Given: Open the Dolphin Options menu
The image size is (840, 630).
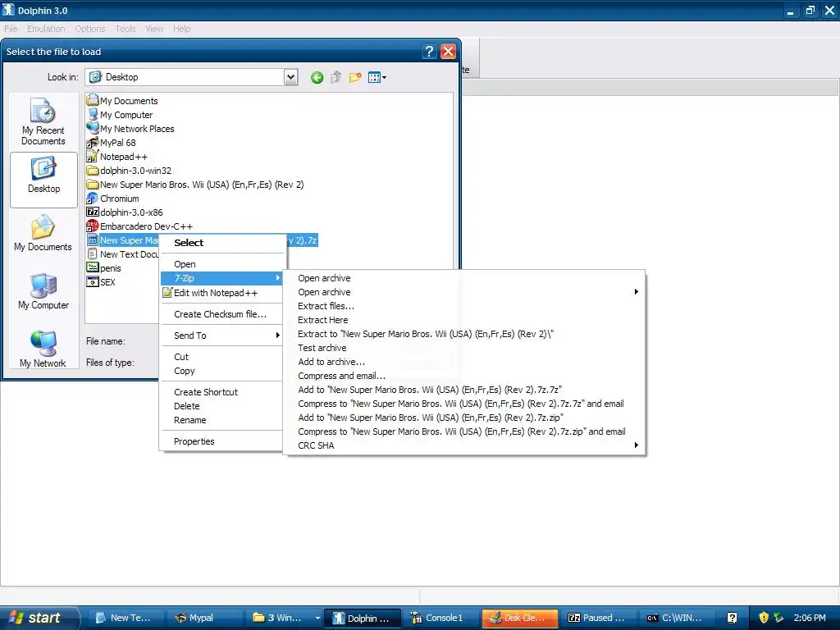Looking at the screenshot, I should point(90,29).
